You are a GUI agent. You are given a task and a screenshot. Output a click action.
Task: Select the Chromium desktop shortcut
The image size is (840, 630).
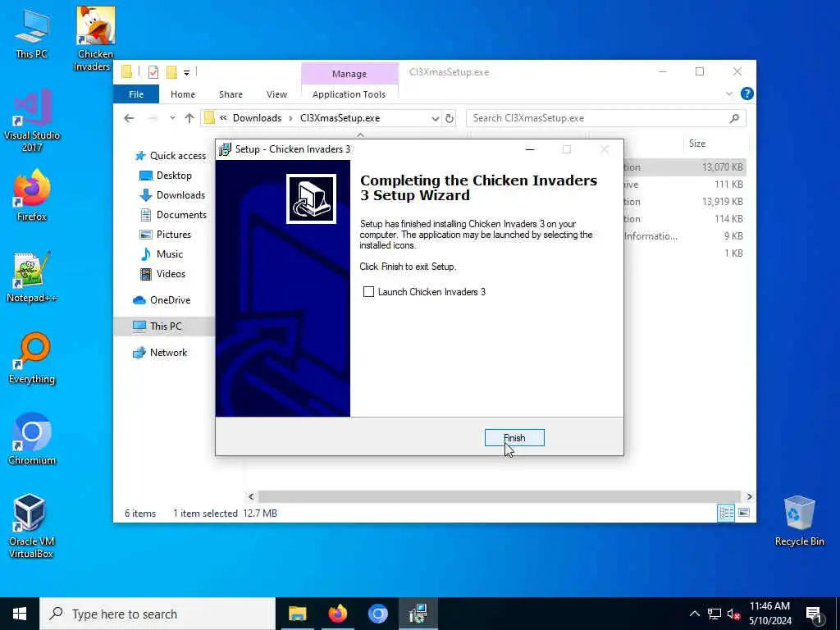(32, 440)
